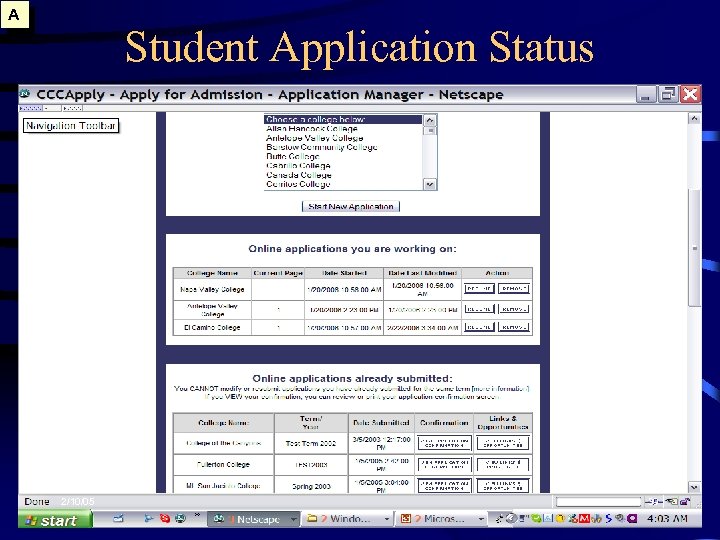Click Napa Valley College table cell
This screenshot has width=720, height=540.
pos(212,290)
